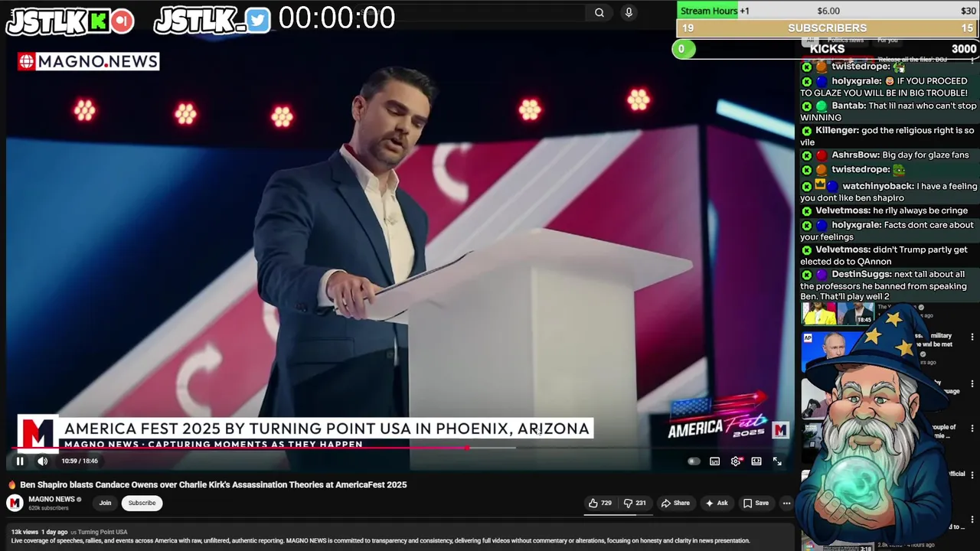Join the MAGNO NEWS channel membership

pyautogui.click(x=105, y=503)
